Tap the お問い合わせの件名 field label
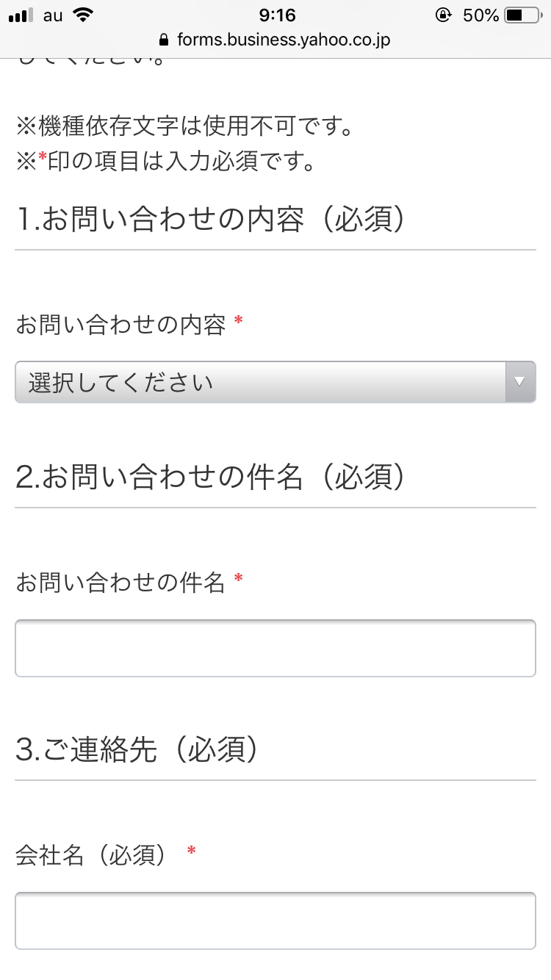This screenshot has width=551, height=980. [x=120, y=583]
